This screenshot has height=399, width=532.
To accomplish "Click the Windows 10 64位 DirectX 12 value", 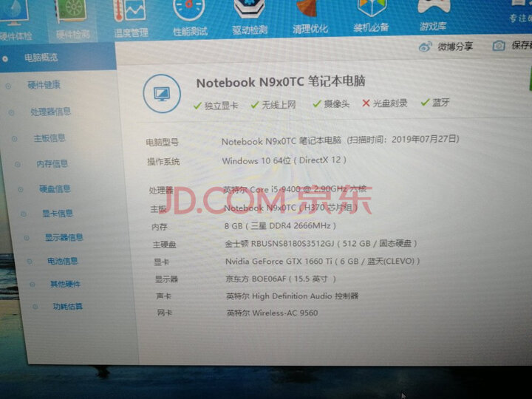I will pos(284,160).
